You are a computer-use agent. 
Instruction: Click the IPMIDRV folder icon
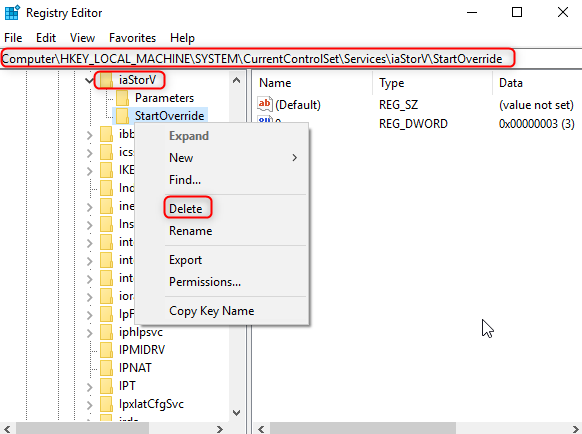coord(106,350)
